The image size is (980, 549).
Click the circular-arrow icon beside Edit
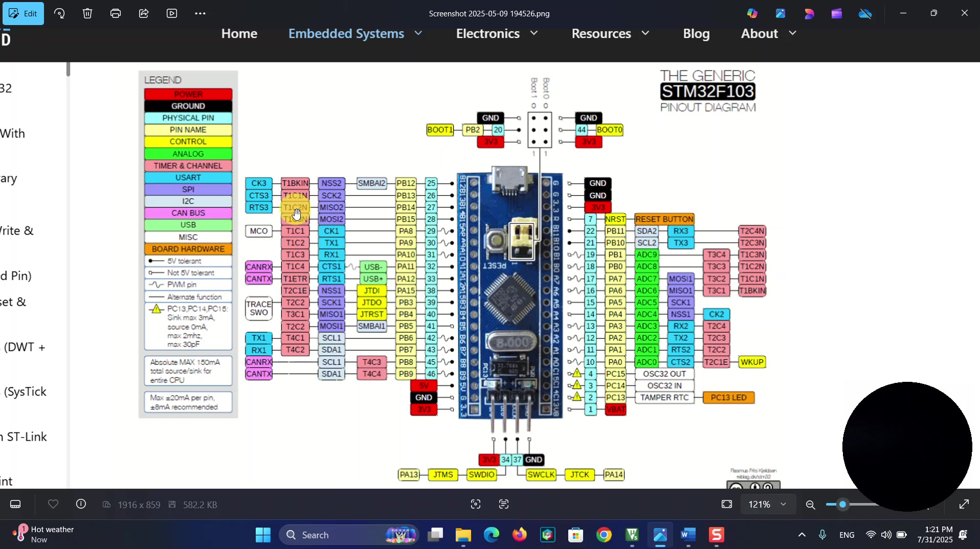tap(59, 13)
